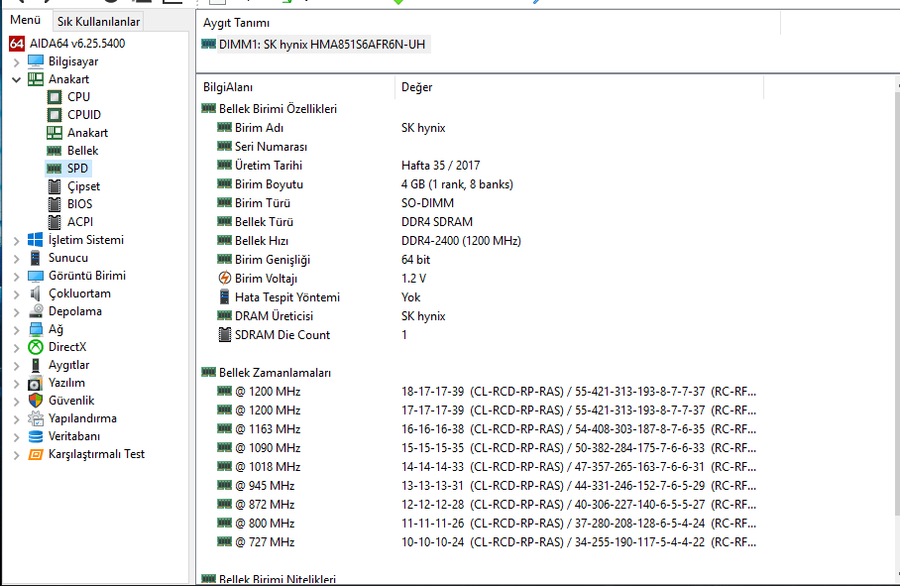
Task: Open the CPUID tree entry
Action: [84, 115]
